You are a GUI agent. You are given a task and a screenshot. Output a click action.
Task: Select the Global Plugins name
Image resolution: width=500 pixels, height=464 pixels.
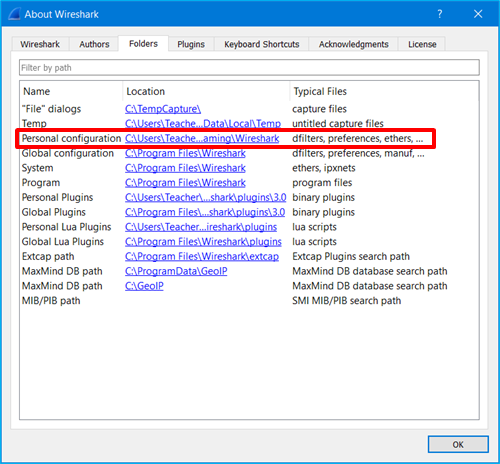pyautogui.click(x=54, y=212)
